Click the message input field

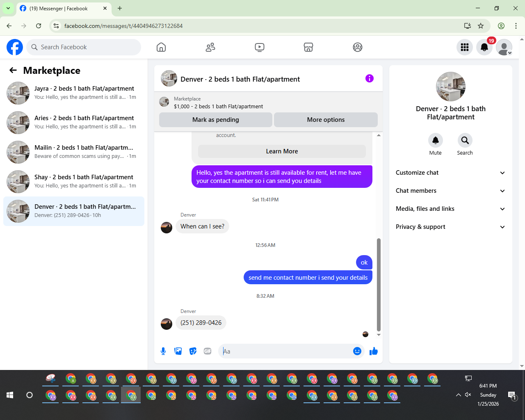[286, 351]
